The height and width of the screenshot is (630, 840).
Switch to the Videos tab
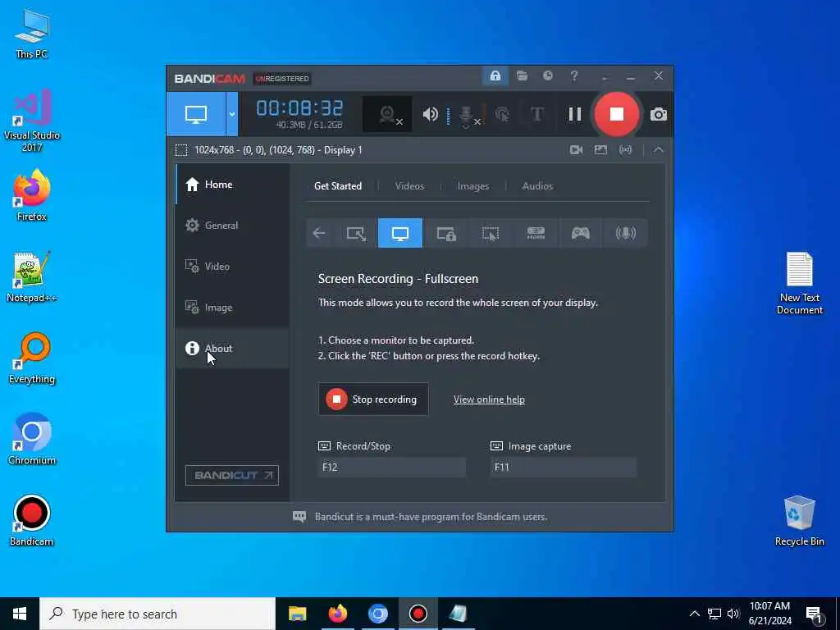[409, 186]
